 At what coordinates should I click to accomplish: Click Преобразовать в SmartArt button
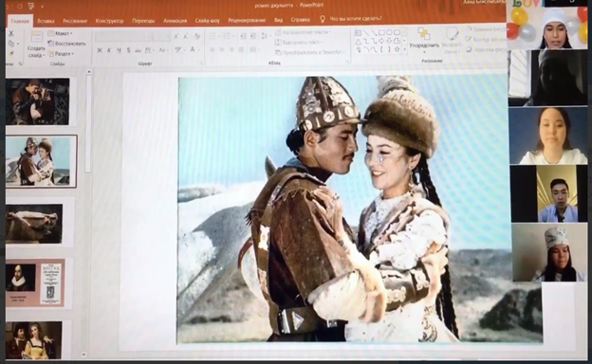[x=309, y=53]
